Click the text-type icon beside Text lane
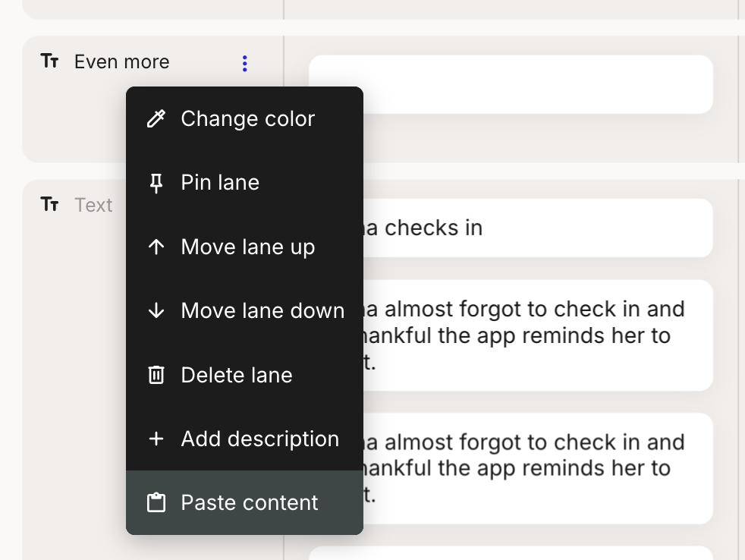Image resolution: width=745 pixels, height=560 pixels. [49, 204]
